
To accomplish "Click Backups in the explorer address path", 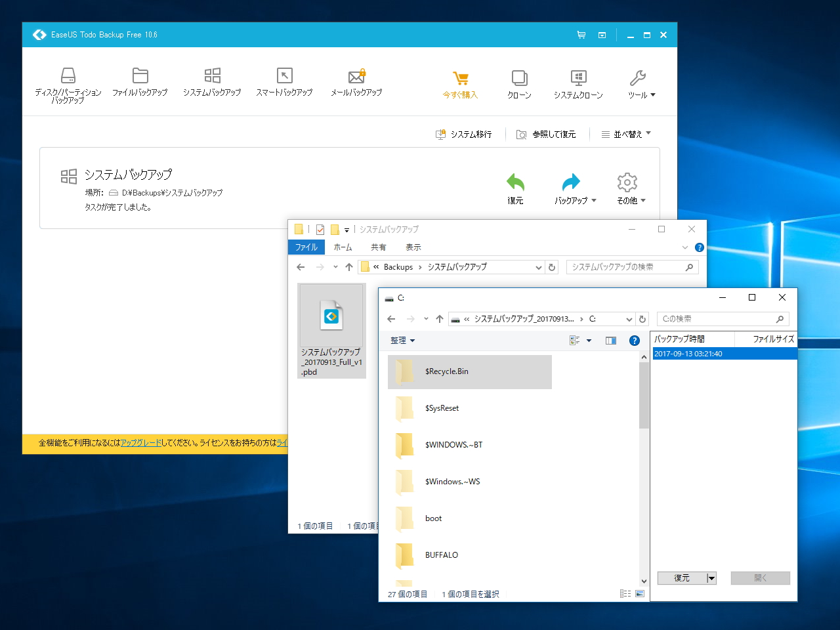I will click(x=398, y=267).
